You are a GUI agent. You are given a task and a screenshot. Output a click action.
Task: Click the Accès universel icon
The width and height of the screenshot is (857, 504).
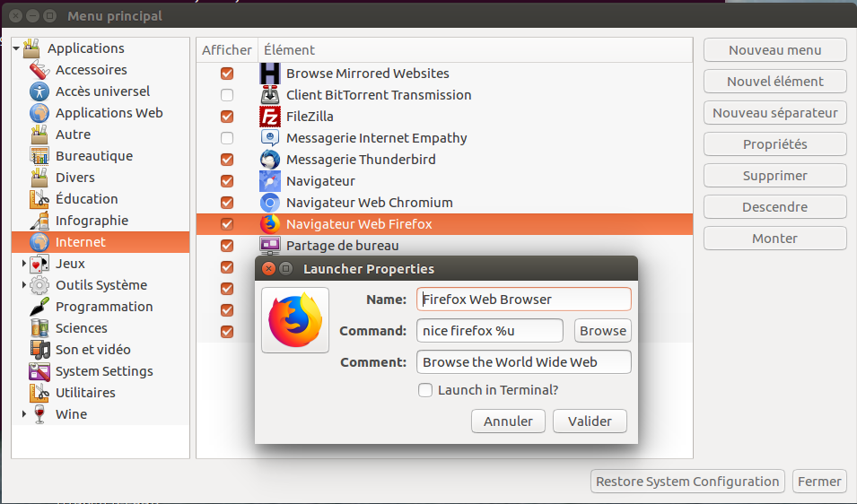click(x=39, y=91)
